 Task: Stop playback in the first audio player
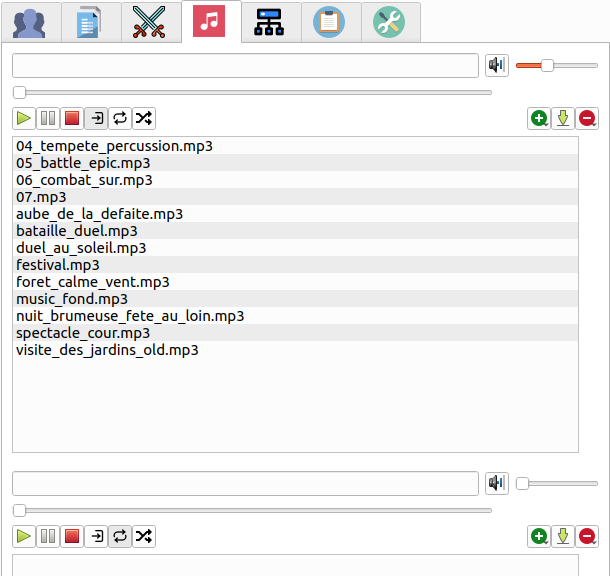click(x=72, y=119)
